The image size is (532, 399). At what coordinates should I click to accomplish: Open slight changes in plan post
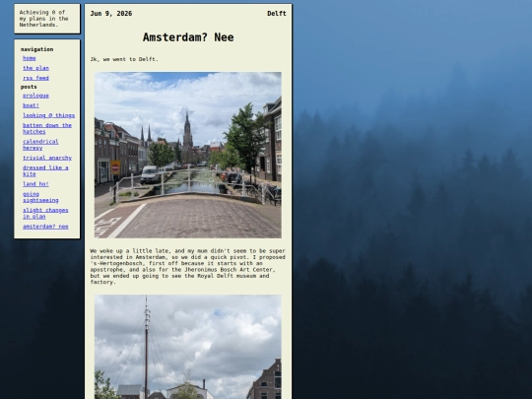[45, 214]
